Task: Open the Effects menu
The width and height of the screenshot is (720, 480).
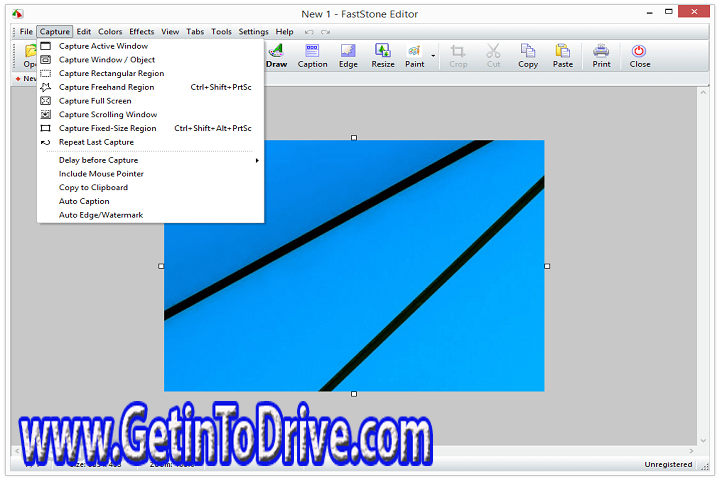Action: (x=141, y=32)
